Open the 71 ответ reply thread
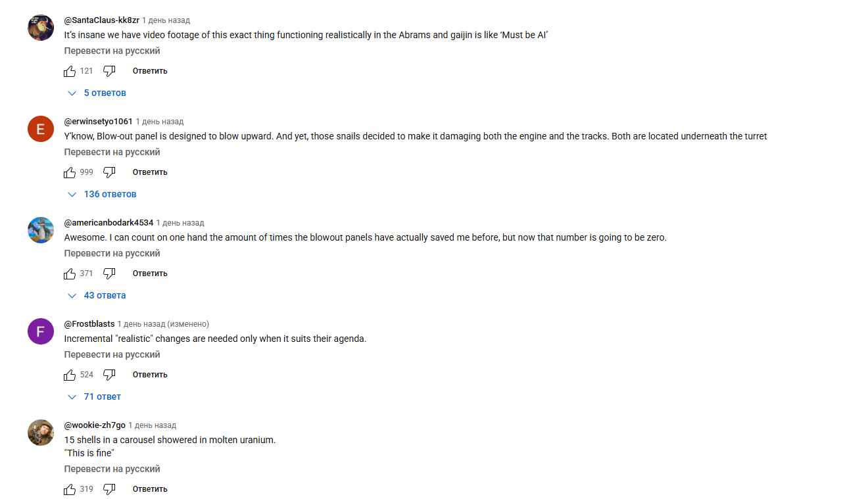 pos(95,397)
